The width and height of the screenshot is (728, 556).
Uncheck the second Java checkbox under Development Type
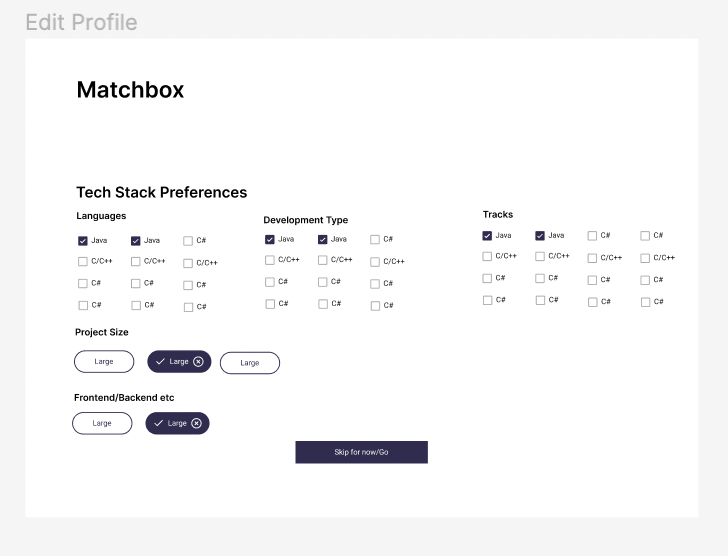(x=323, y=240)
